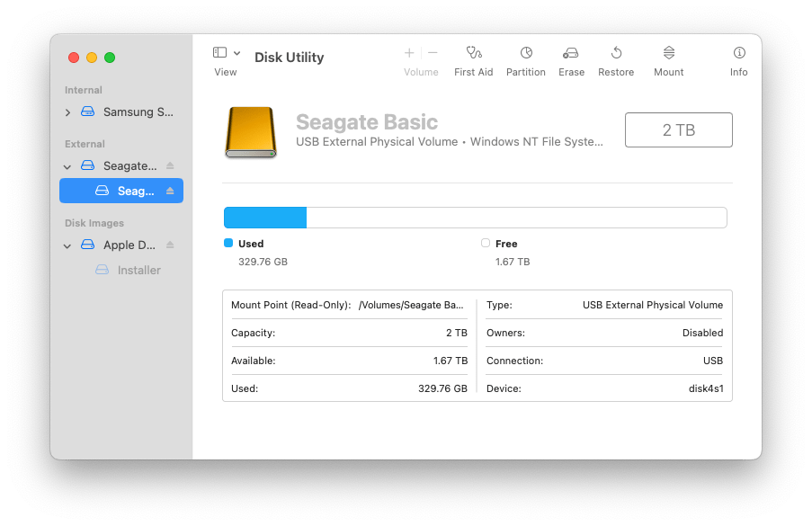The width and height of the screenshot is (812, 526).
Task: Collapse the Seagate external drive tree
Action: click(x=67, y=165)
